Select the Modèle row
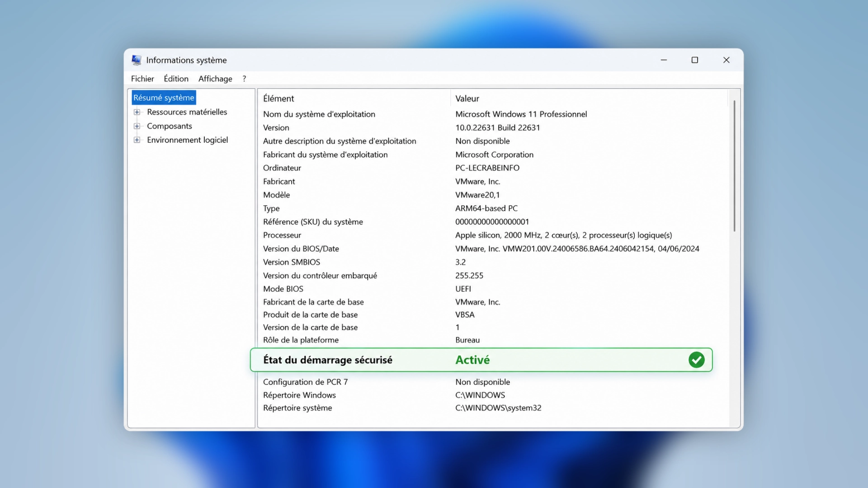Viewport: 868px width, 488px height. click(277, 195)
